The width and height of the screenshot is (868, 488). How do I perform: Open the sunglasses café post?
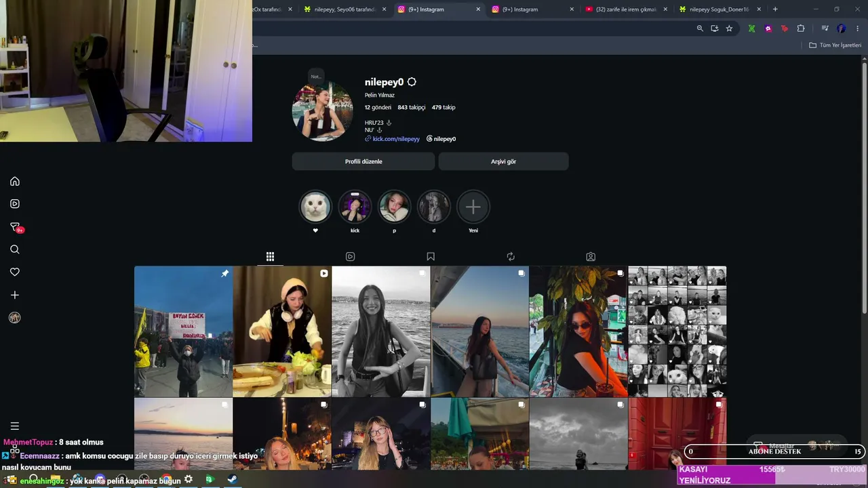578,331
